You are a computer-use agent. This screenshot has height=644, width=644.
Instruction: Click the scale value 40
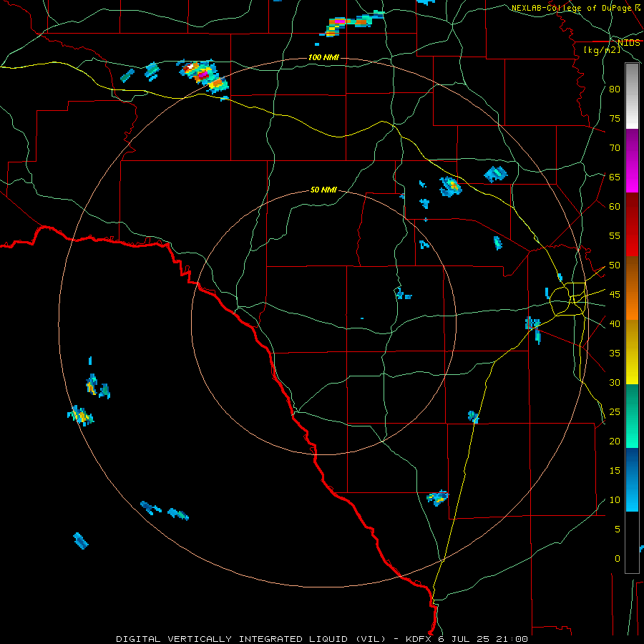click(x=615, y=323)
